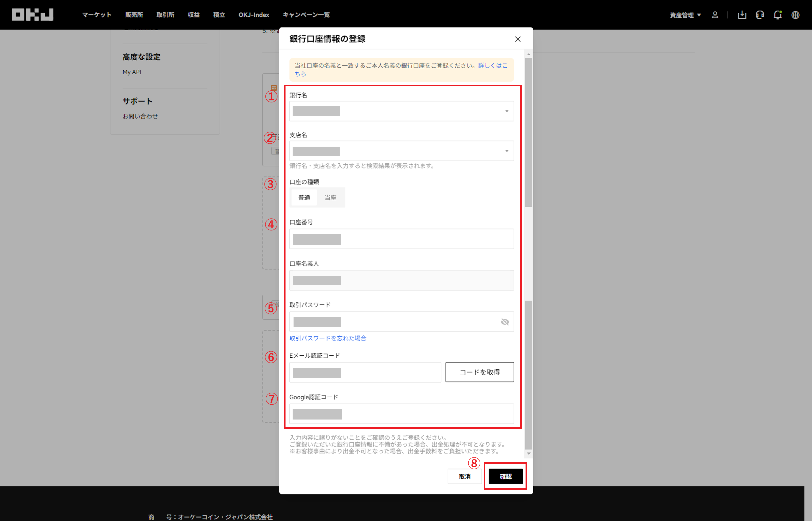Image resolution: width=812 pixels, height=521 pixels.
Task: Click the 口座名義人 field
Action: pos(402,280)
